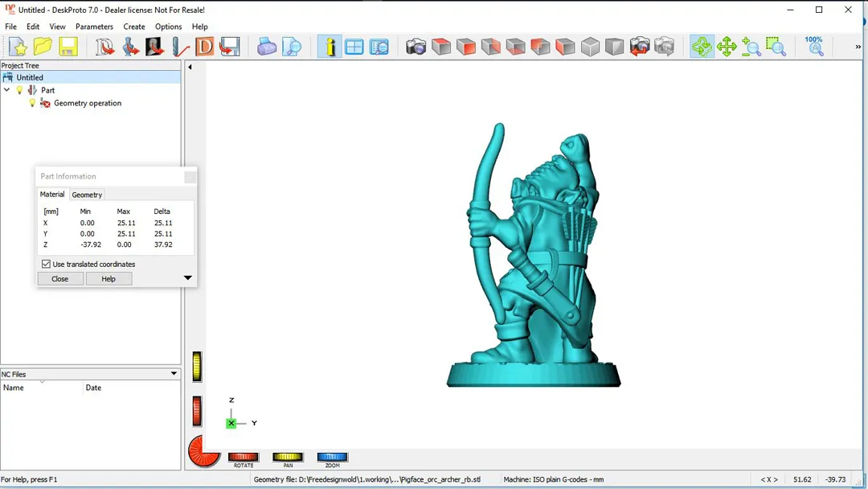Click the Close button in Part Information
This screenshot has width=868, height=489.
(60, 279)
